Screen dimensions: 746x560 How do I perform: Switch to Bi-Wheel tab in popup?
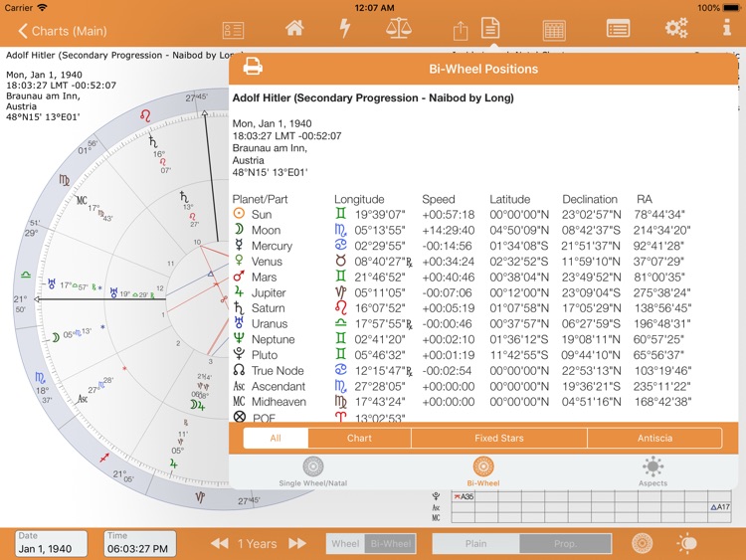point(482,472)
